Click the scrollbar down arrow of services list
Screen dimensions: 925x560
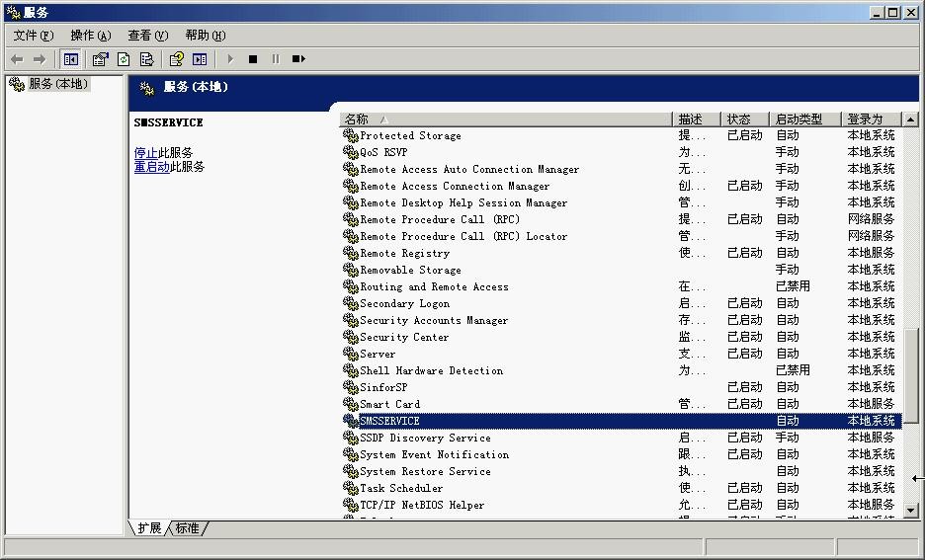point(910,511)
